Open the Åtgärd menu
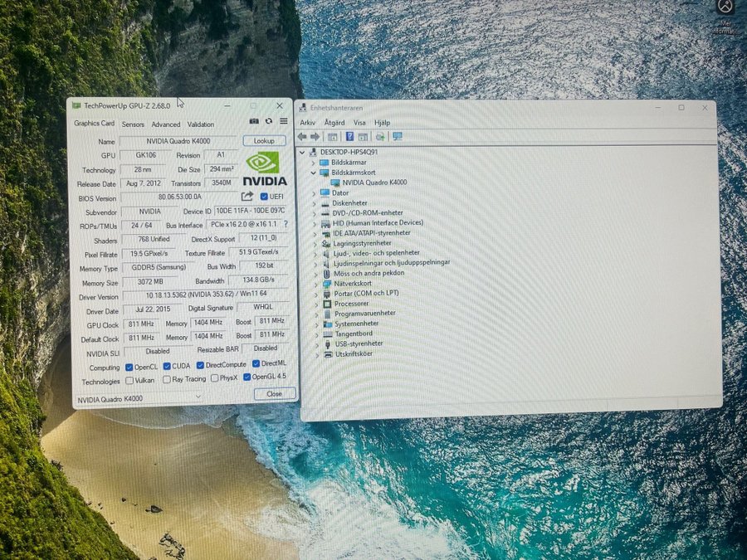This screenshot has height=560, width=747. (334, 123)
